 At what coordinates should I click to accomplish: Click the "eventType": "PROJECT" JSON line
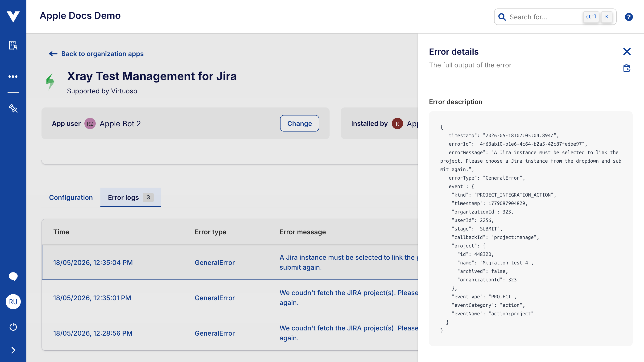(x=484, y=297)
